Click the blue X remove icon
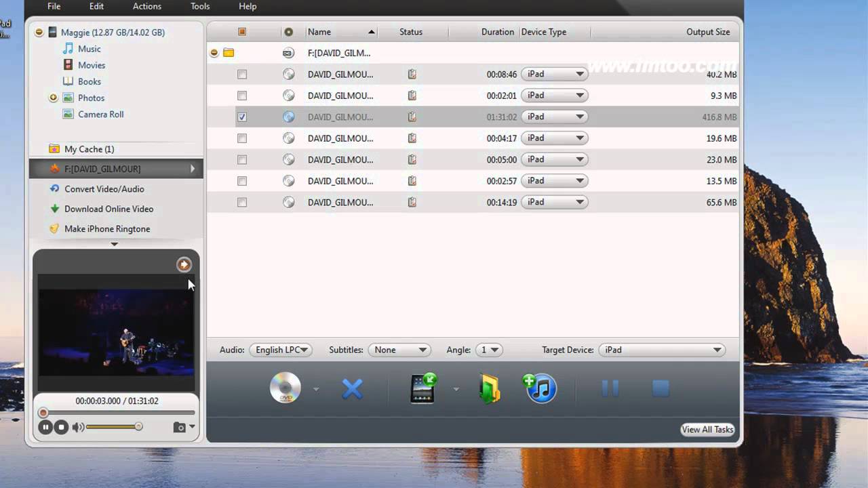 click(352, 389)
